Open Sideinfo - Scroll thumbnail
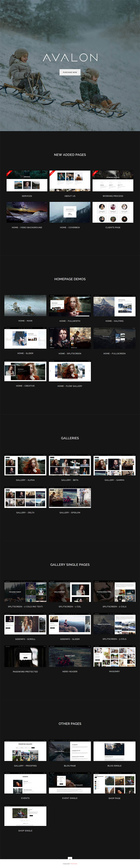The width and height of the screenshot is (140, 868). (x=25, y=624)
